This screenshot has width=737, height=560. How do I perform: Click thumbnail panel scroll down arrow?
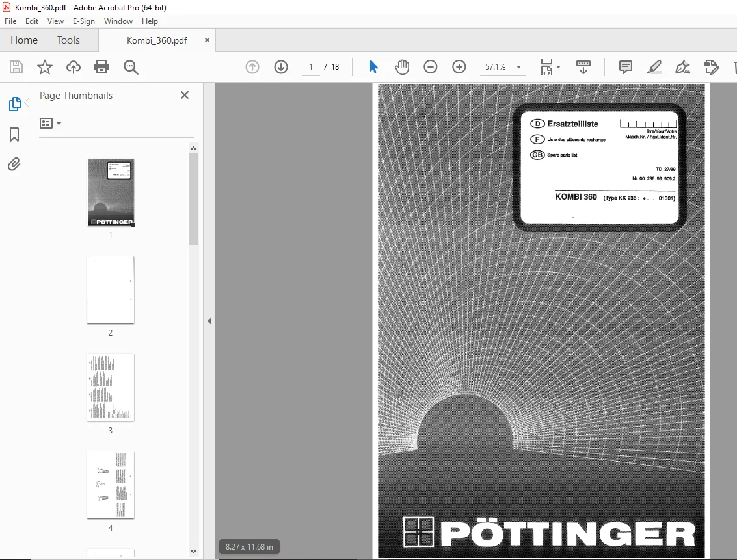click(193, 552)
